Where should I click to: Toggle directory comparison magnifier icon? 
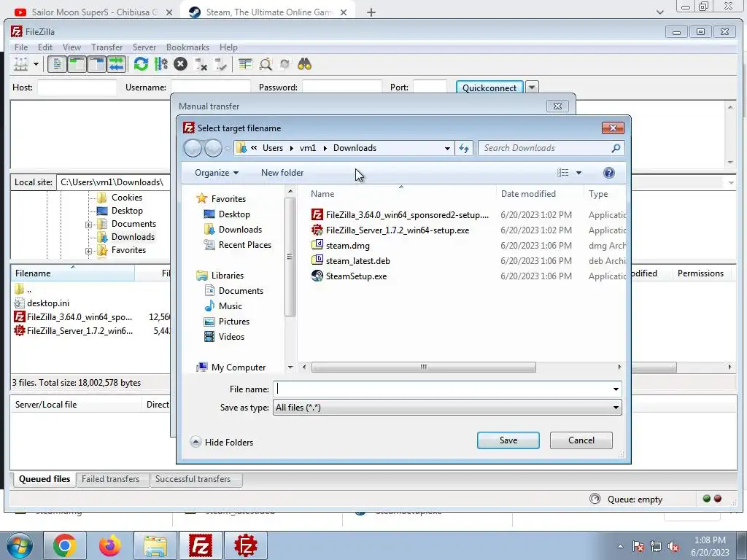coord(266,64)
